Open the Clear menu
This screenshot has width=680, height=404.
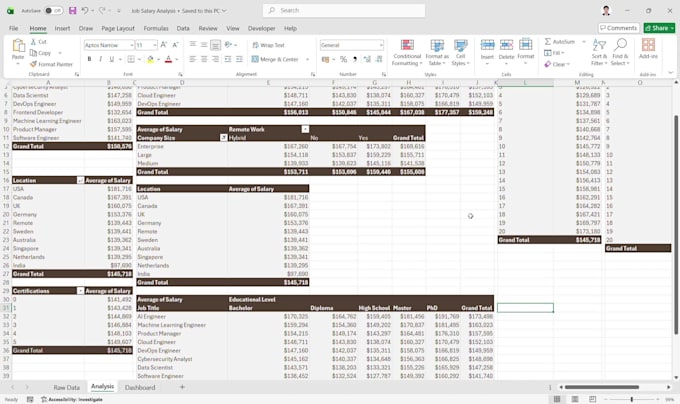click(558, 64)
